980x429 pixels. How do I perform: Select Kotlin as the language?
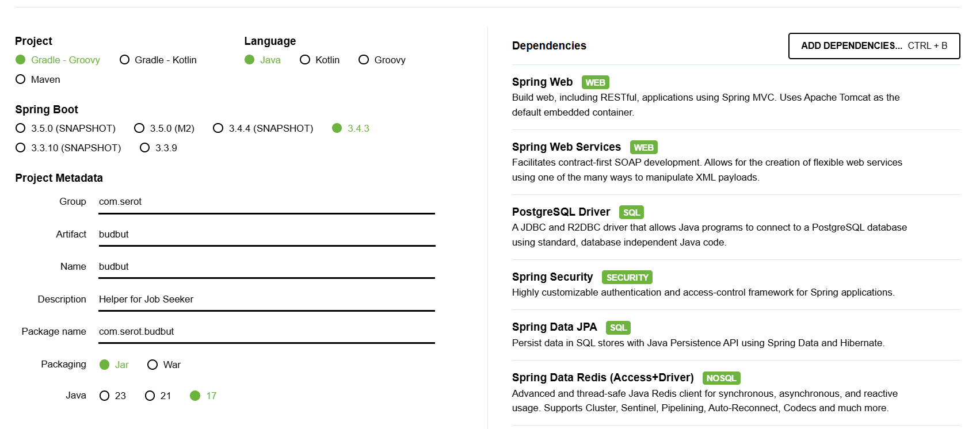coord(320,60)
